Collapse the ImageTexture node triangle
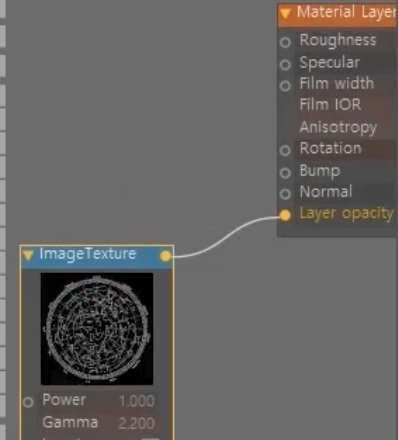This screenshot has height=440, width=398. 28,255
